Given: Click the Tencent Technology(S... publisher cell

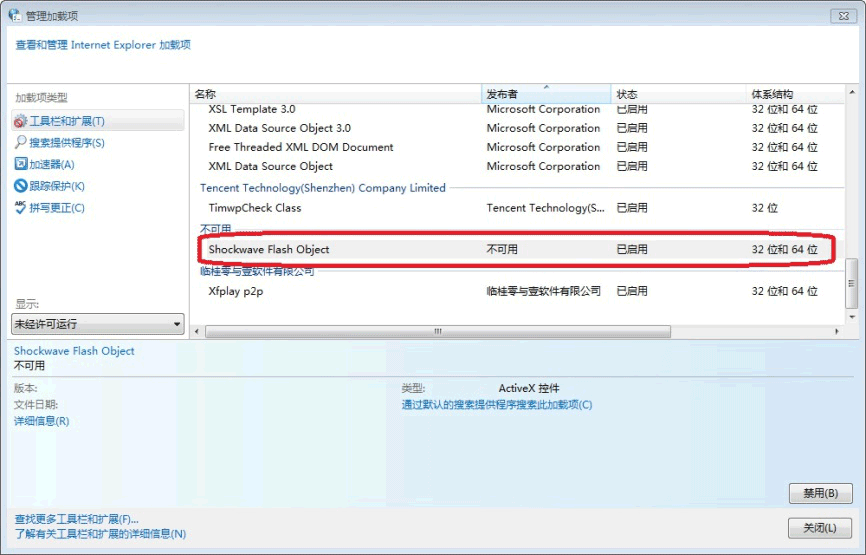Looking at the screenshot, I should (546, 208).
